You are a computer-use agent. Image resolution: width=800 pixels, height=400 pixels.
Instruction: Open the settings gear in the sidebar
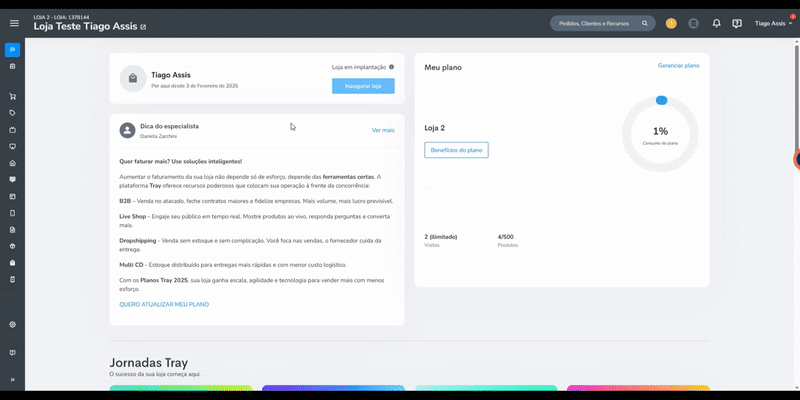click(13, 324)
